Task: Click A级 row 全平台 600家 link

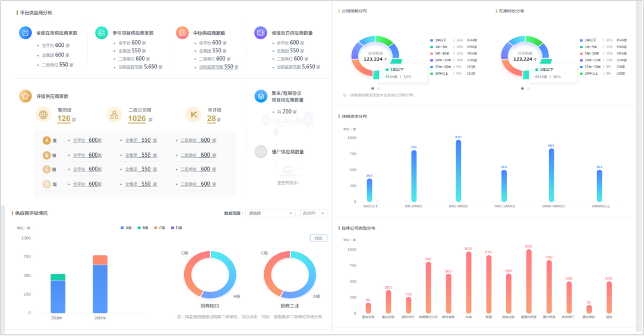Action: [x=87, y=141]
